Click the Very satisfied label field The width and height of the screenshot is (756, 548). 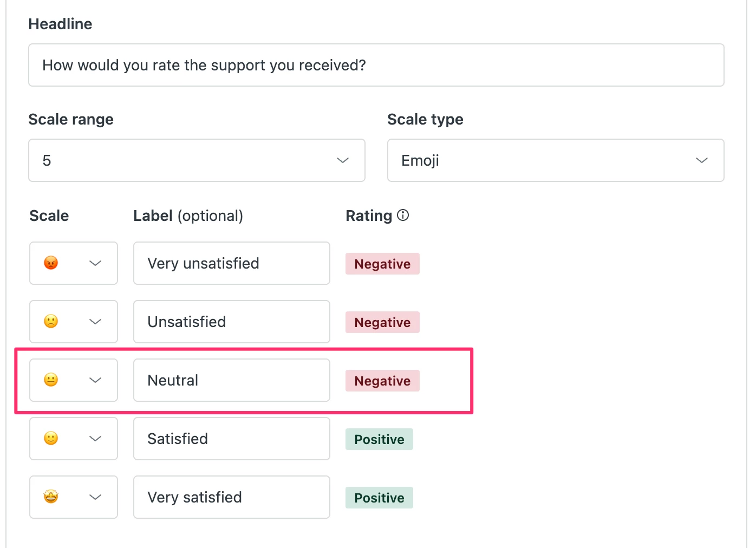[x=232, y=497]
